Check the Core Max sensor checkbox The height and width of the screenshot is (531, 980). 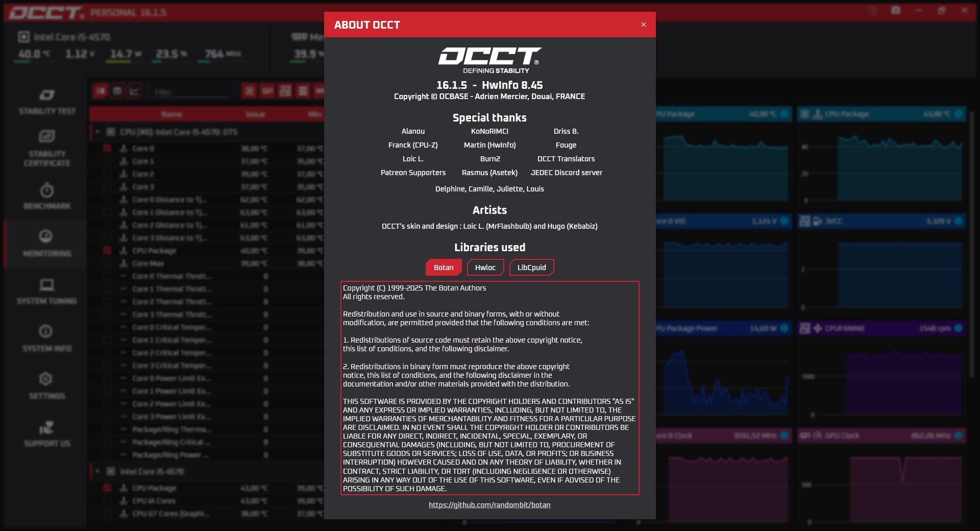[x=107, y=263]
